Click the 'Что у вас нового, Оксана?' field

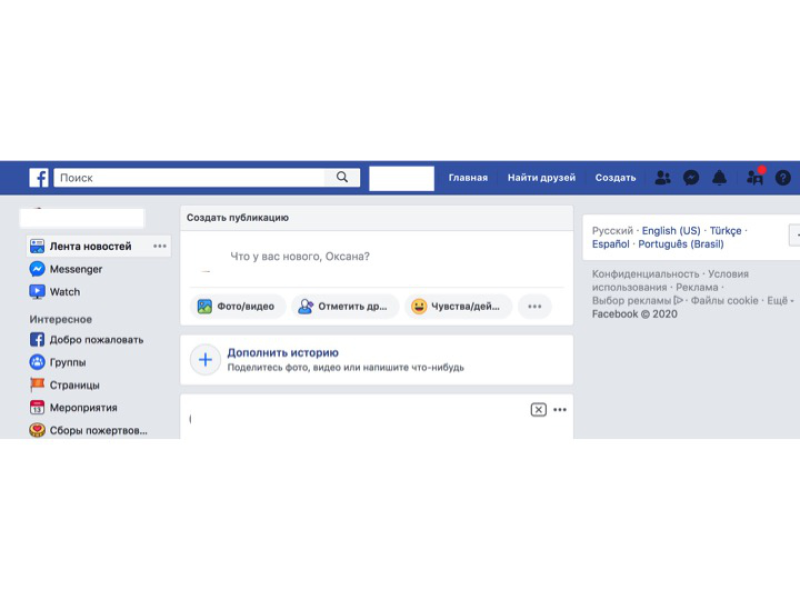coord(299,256)
